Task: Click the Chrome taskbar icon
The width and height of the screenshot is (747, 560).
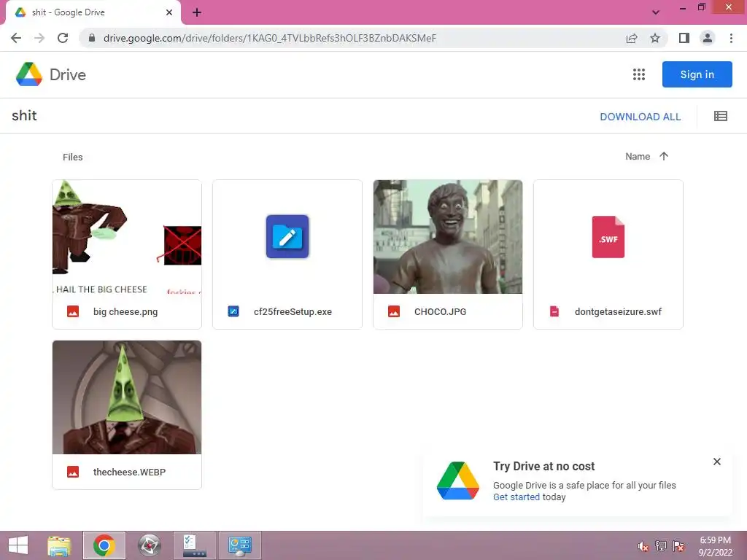Action: click(104, 545)
